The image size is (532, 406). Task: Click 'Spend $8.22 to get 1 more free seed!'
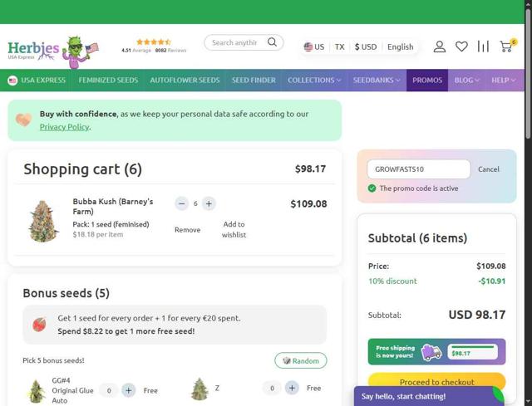tap(126, 331)
